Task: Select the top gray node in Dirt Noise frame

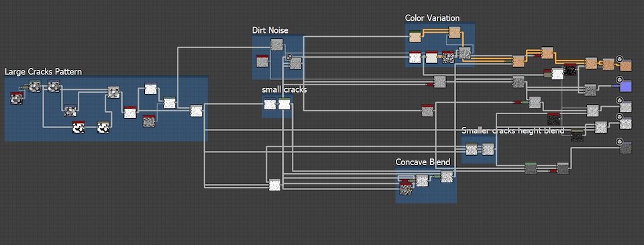Action: (x=277, y=44)
